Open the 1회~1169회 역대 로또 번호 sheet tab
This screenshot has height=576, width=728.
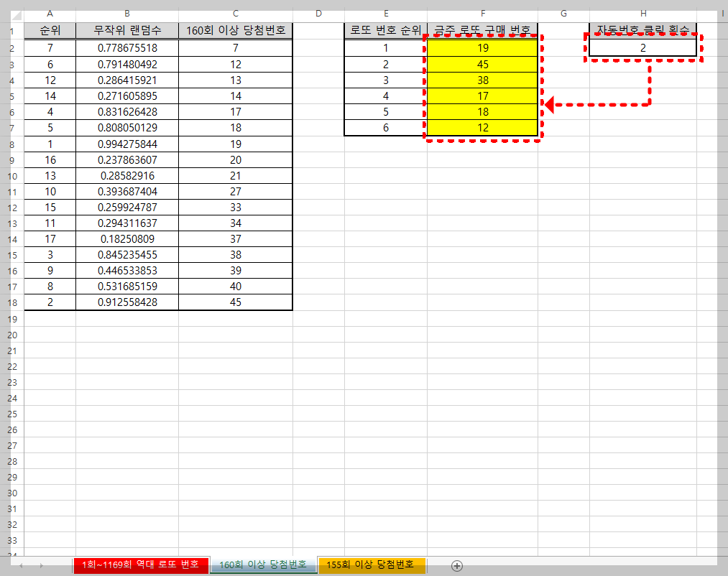pyautogui.click(x=141, y=565)
